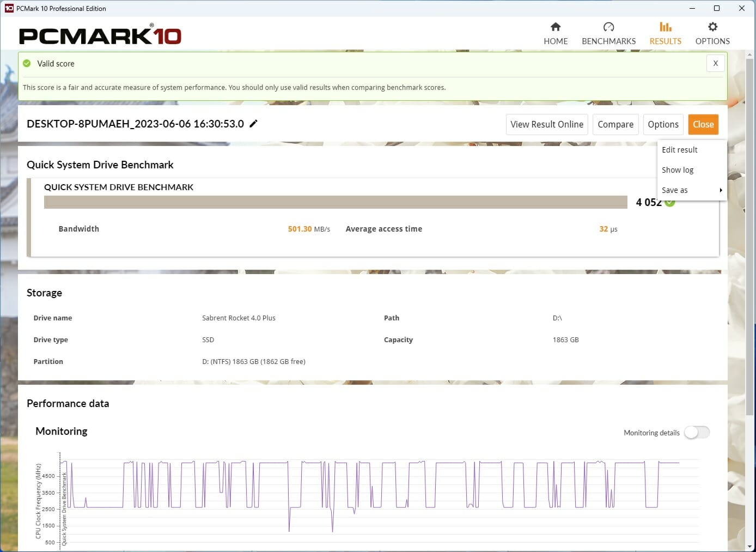Click the scroll up arrow

pyautogui.click(x=750, y=54)
